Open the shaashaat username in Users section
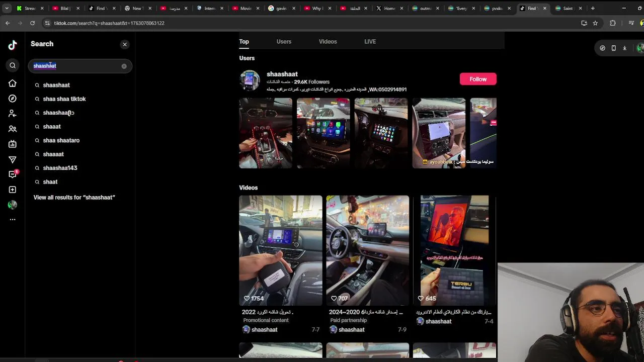Image resolution: width=644 pixels, height=362 pixels. (x=282, y=74)
